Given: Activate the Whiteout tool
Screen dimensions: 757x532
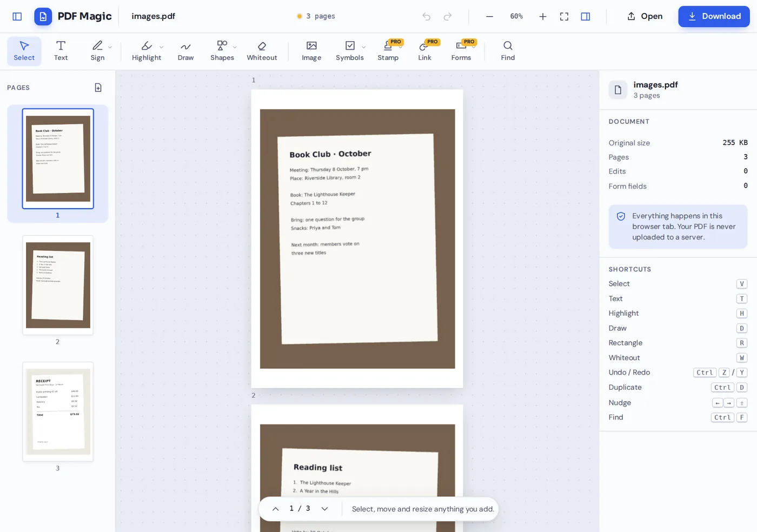Looking at the screenshot, I should [262, 51].
